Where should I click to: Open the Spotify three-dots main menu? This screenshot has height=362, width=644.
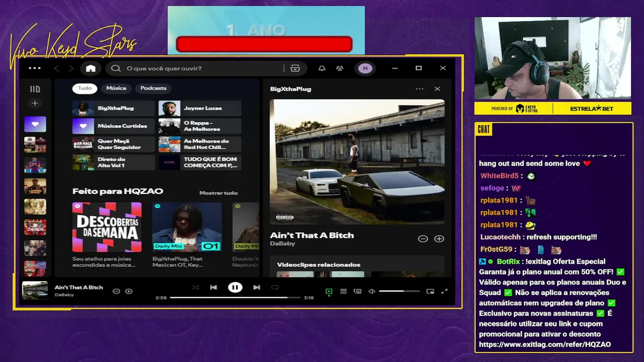click(x=35, y=68)
